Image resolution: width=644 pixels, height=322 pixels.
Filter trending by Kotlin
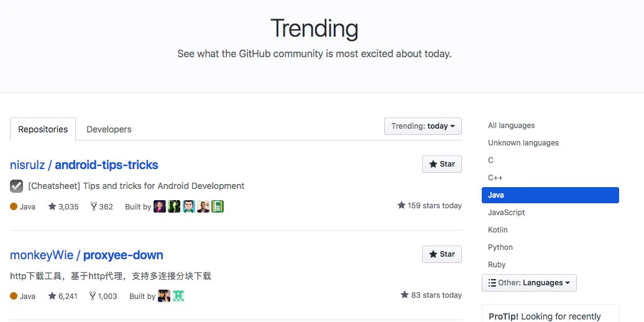[x=498, y=229]
